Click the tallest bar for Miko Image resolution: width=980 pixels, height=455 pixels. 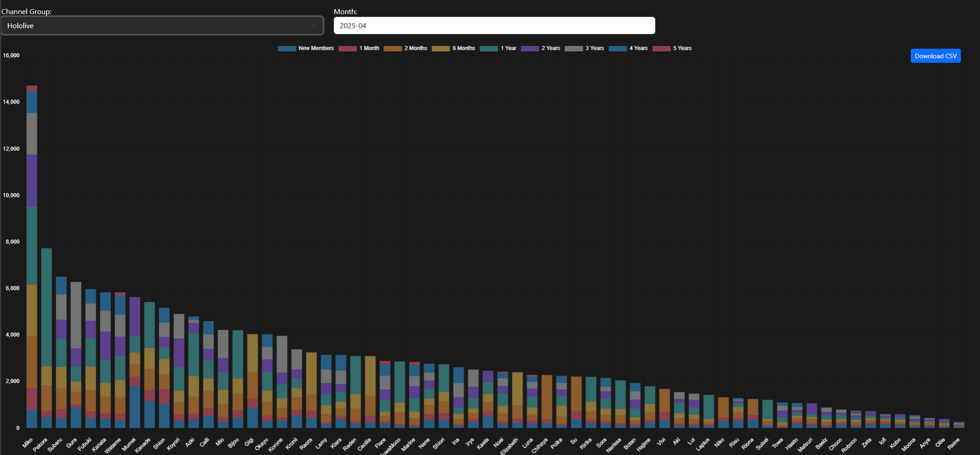click(32, 255)
